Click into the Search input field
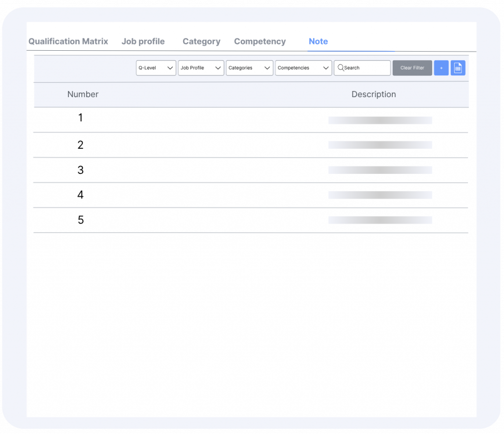 click(366, 68)
